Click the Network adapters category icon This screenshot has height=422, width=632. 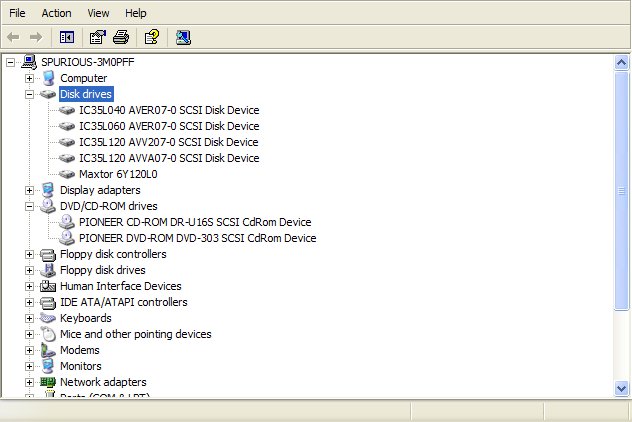point(47,382)
